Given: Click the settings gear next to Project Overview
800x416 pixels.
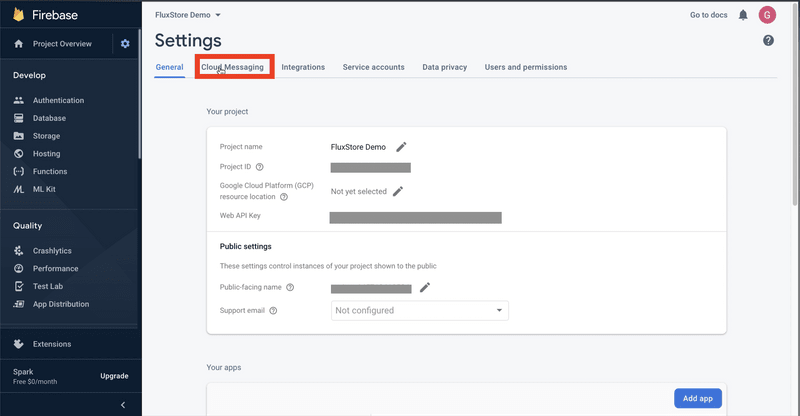Looking at the screenshot, I should coord(125,44).
